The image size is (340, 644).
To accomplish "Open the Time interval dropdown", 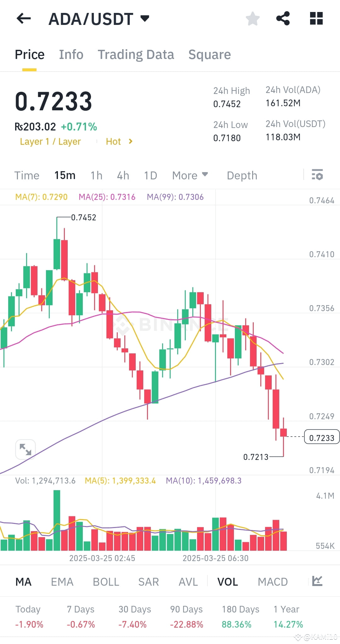I will click(27, 175).
